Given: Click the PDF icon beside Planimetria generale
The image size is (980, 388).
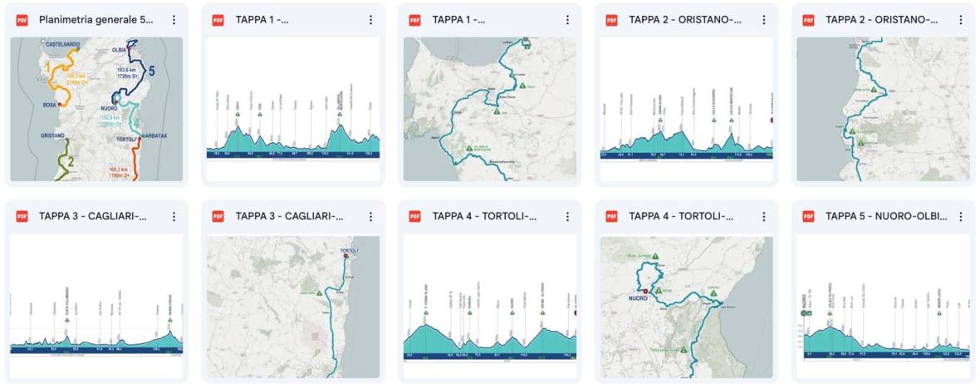Looking at the screenshot, I should [x=22, y=20].
